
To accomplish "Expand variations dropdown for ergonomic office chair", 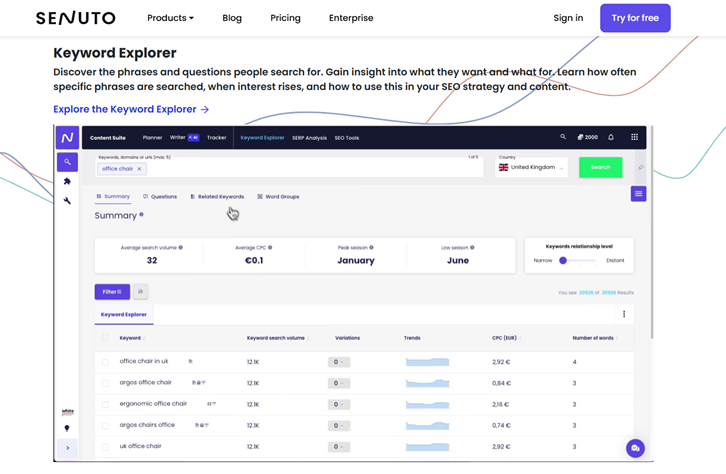I will [x=339, y=405].
